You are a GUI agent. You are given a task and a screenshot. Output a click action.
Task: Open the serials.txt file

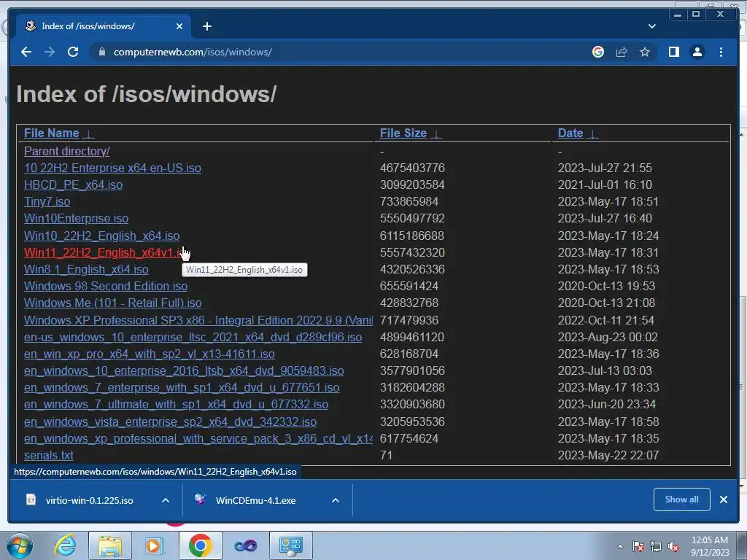click(x=49, y=456)
